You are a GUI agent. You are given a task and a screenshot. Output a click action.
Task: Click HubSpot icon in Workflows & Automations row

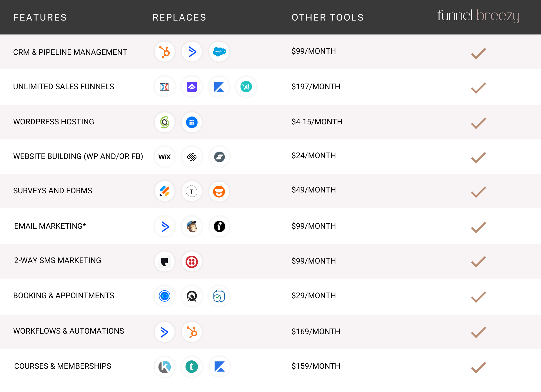pos(192,332)
